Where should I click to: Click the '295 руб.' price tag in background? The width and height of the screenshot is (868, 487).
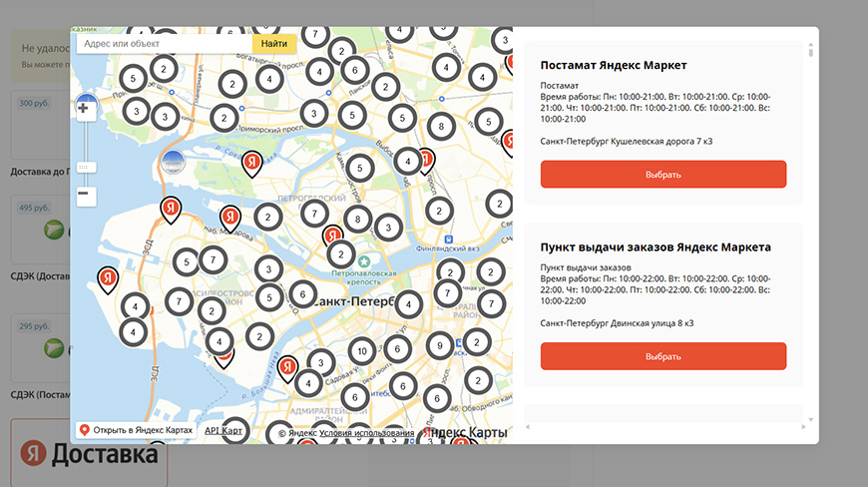pos(34,326)
